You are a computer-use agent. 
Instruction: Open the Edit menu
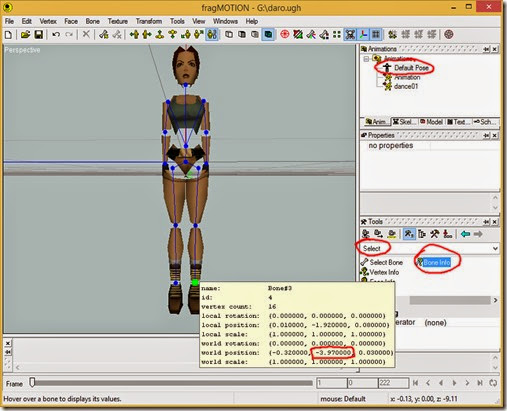click(27, 21)
